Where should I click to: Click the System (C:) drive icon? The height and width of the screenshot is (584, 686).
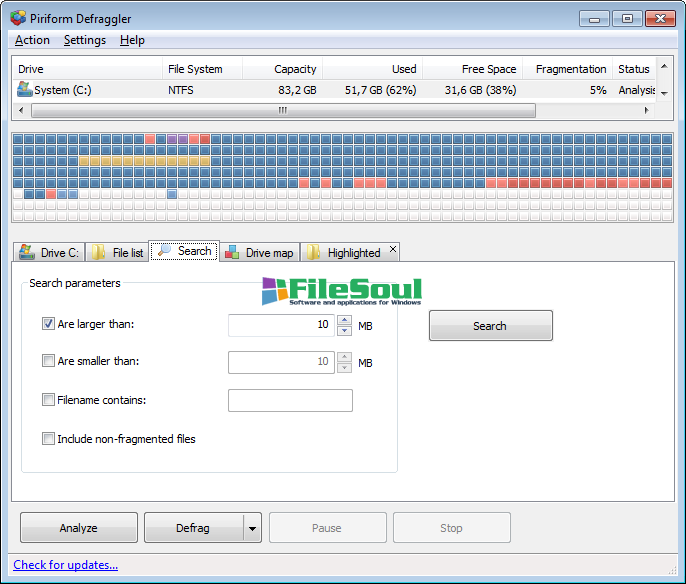click(24, 90)
